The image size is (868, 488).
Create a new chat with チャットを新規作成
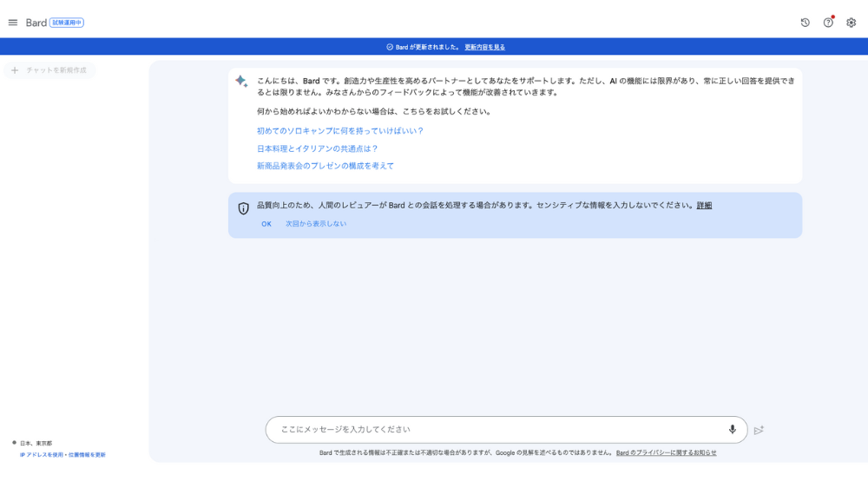[49, 70]
